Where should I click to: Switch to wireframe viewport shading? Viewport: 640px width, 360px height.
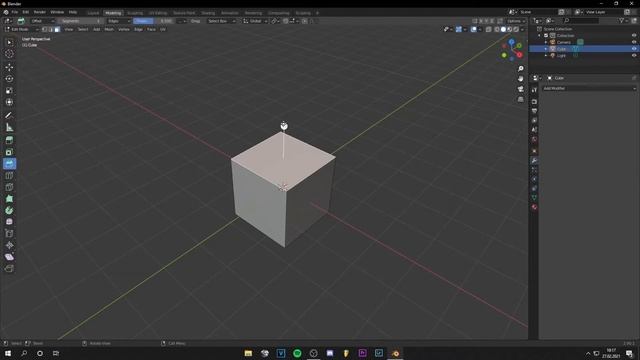pos(497,29)
